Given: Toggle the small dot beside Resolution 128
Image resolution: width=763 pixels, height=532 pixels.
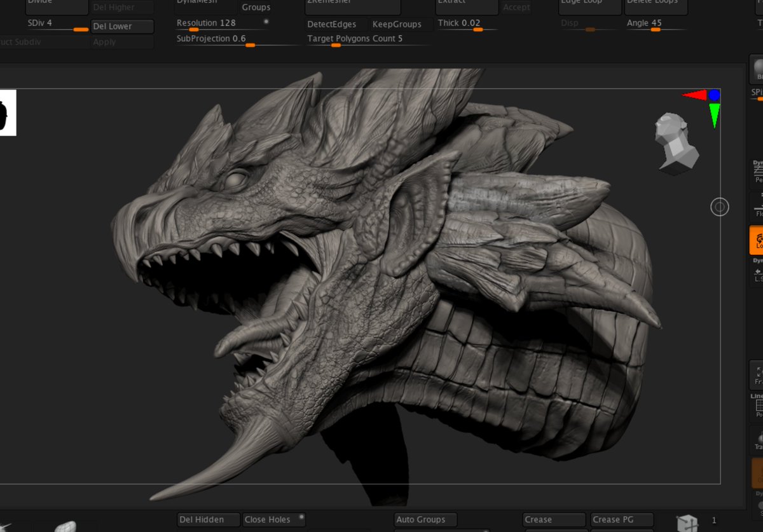Looking at the screenshot, I should click(266, 22).
